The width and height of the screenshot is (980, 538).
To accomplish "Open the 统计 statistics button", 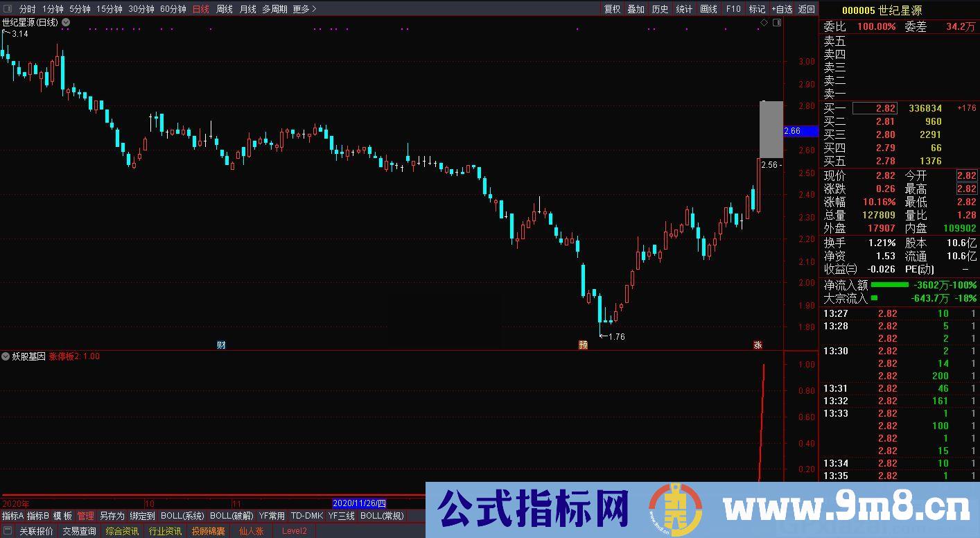I will (684, 9).
